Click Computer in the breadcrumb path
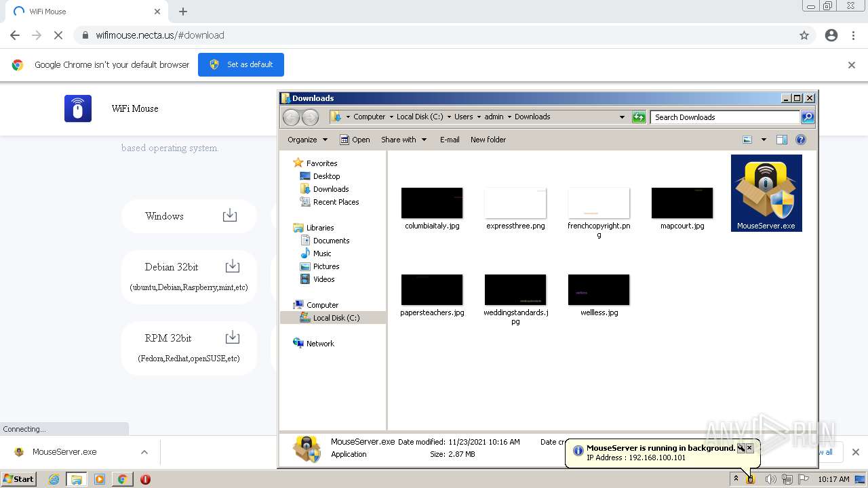868x488 pixels. coord(369,117)
